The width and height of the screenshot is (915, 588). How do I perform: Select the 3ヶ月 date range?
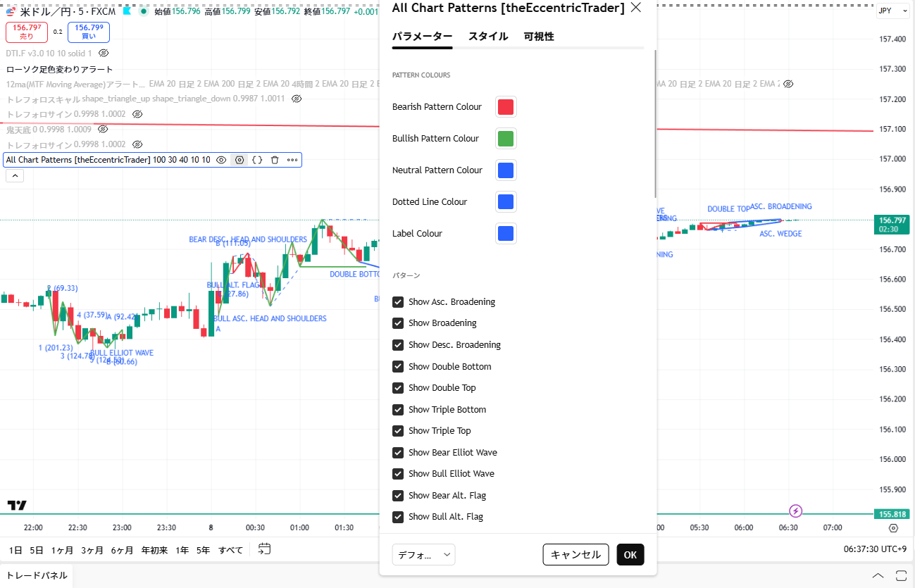[92, 550]
